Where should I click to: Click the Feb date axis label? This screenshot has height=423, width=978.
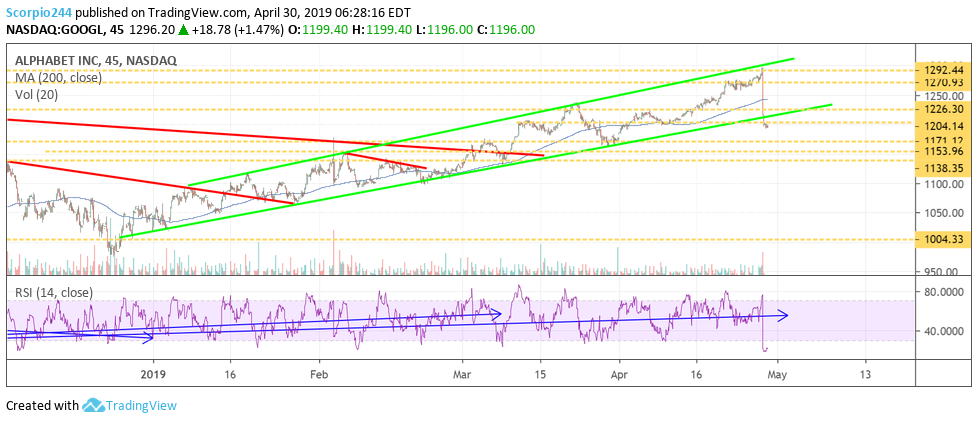point(319,376)
